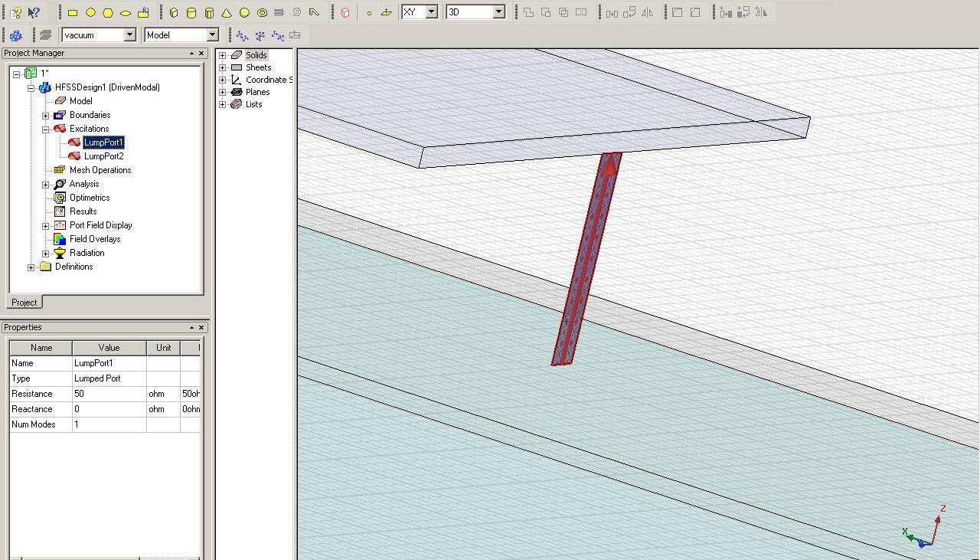Select LumpPort2 under Excitations
980x560 pixels.
tap(103, 156)
